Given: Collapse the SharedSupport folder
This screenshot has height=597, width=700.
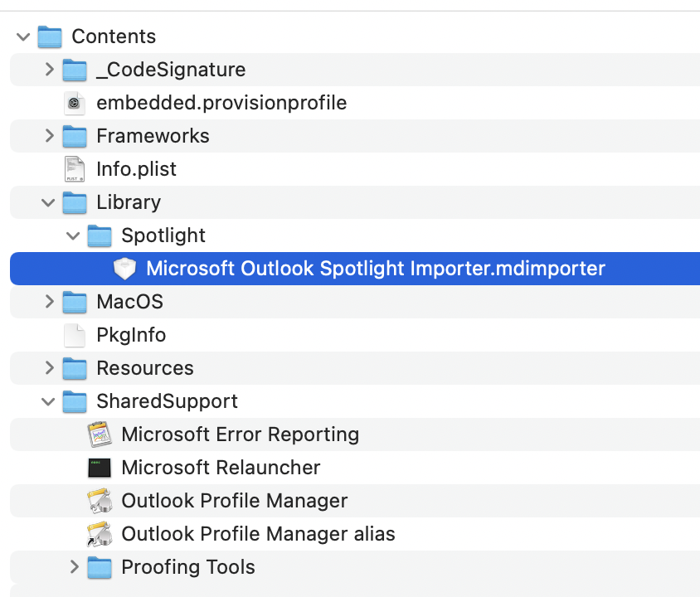Looking at the screenshot, I should pyautogui.click(x=49, y=401).
